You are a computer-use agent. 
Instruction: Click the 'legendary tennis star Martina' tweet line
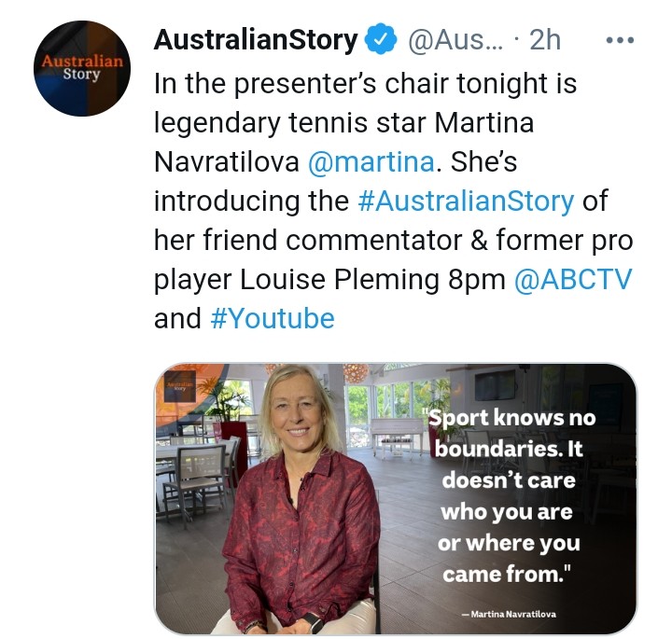[x=343, y=123]
